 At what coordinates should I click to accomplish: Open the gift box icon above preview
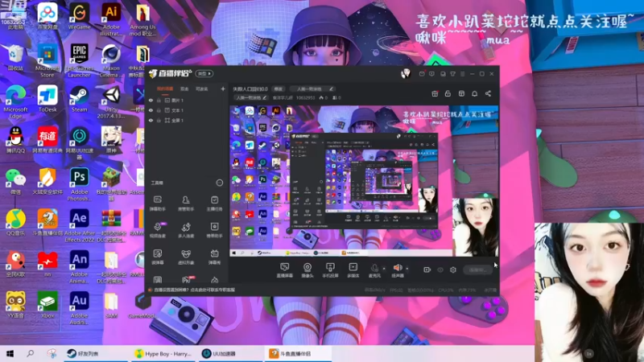coord(435,93)
